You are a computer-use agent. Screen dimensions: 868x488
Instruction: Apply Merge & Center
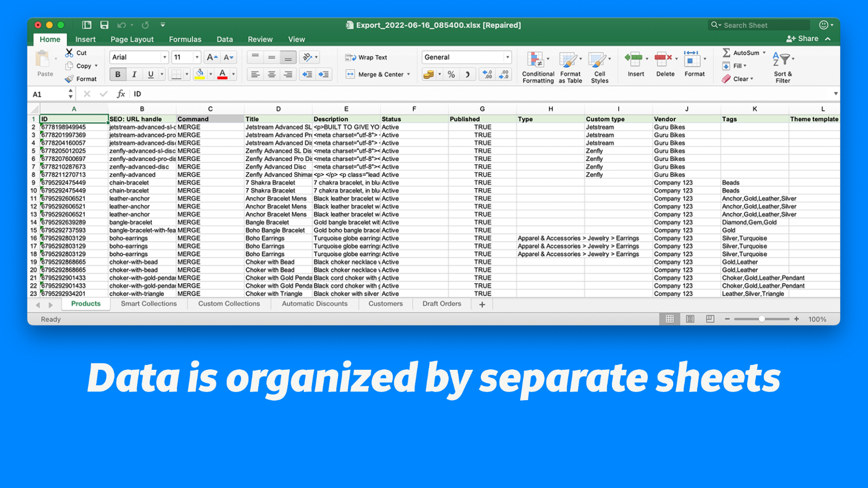pos(374,74)
